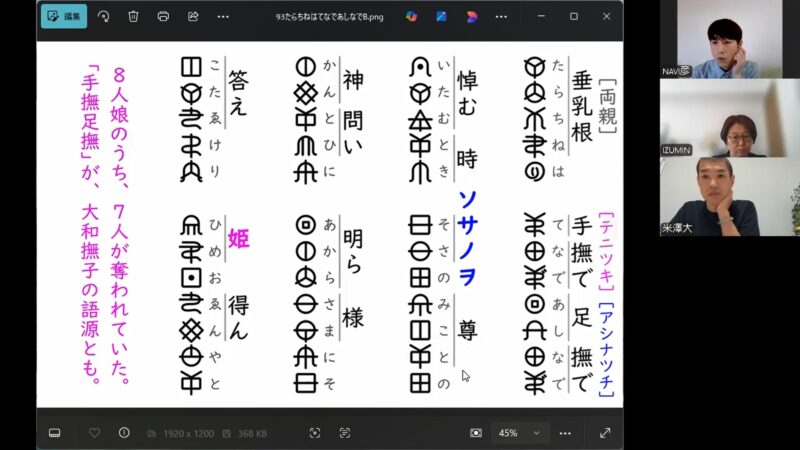
Task: Open the 45% zoom level dropdown
Action: pos(520,433)
